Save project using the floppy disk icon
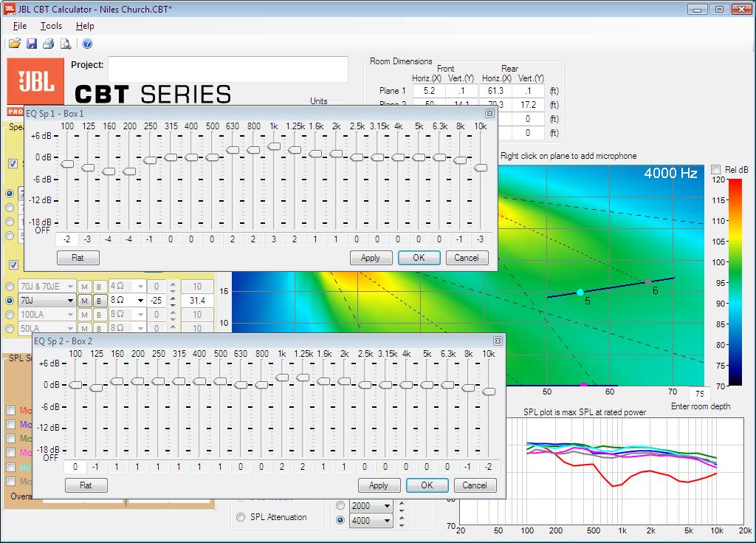 coord(32,44)
